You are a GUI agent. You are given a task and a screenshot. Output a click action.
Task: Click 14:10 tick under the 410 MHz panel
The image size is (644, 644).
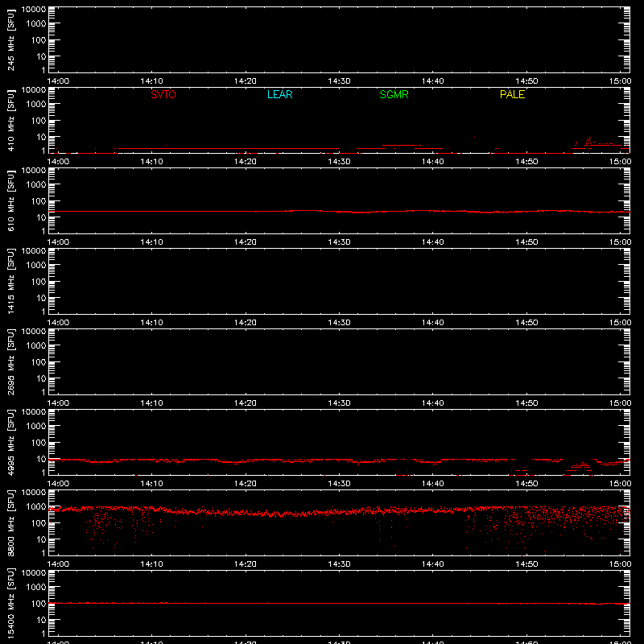(151, 162)
